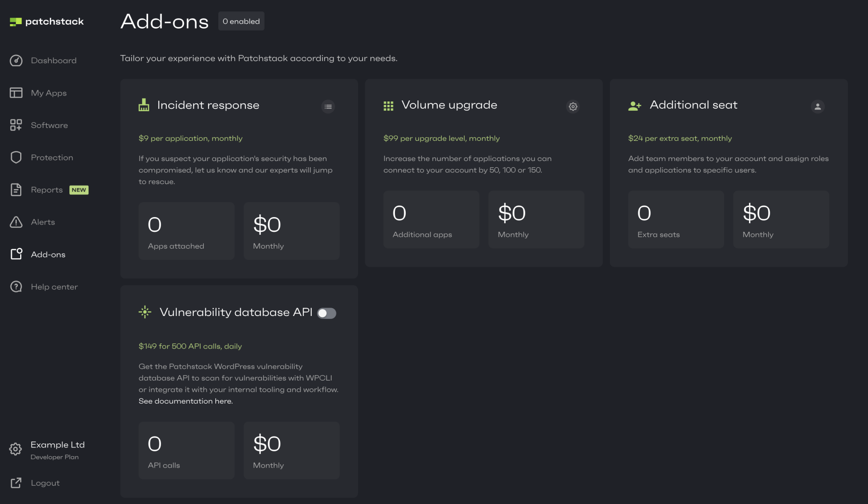
Task: Click the "$9 per application, monthly" price
Action: tap(190, 138)
